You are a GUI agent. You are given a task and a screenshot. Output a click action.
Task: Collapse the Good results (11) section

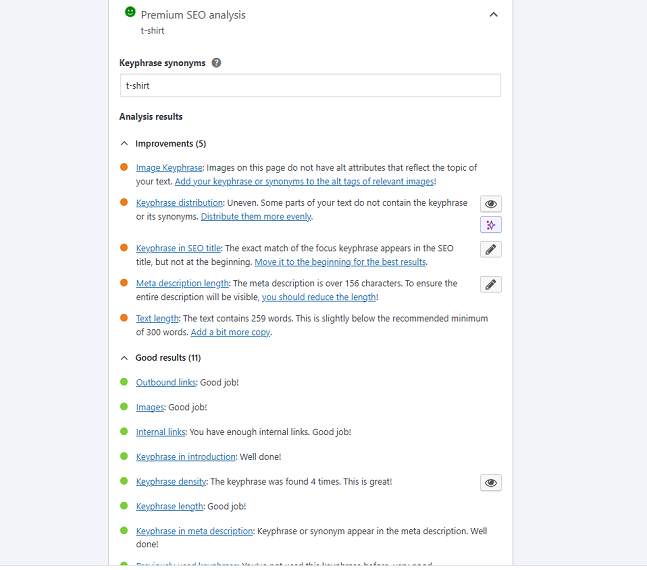tap(125, 358)
